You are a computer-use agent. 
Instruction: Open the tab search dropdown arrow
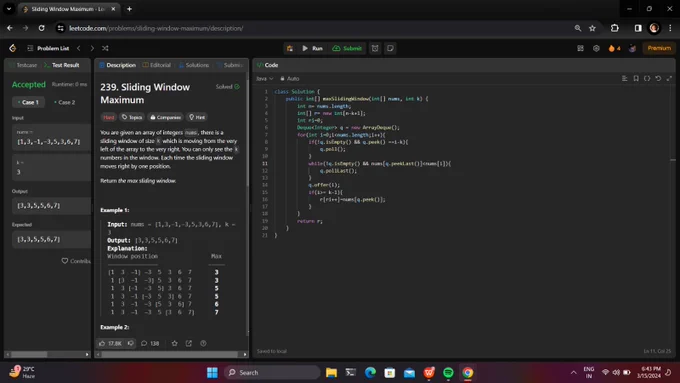coord(9,9)
